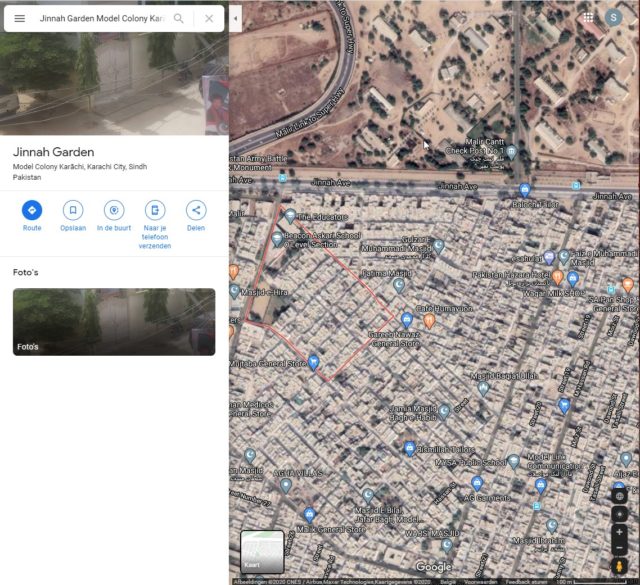640x585 pixels.
Task: Click the Malik General Store pin
Action: (309, 514)
